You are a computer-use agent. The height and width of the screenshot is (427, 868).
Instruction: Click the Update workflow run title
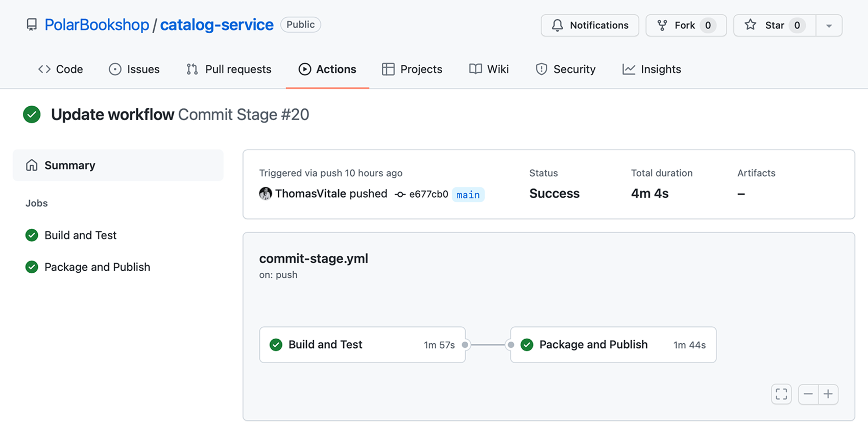pos(112,114)
